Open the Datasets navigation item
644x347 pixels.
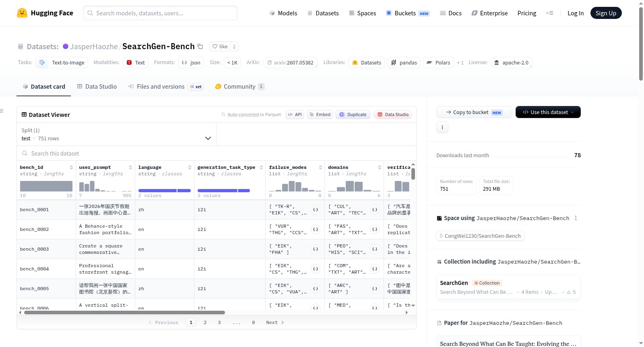[323, 13]
